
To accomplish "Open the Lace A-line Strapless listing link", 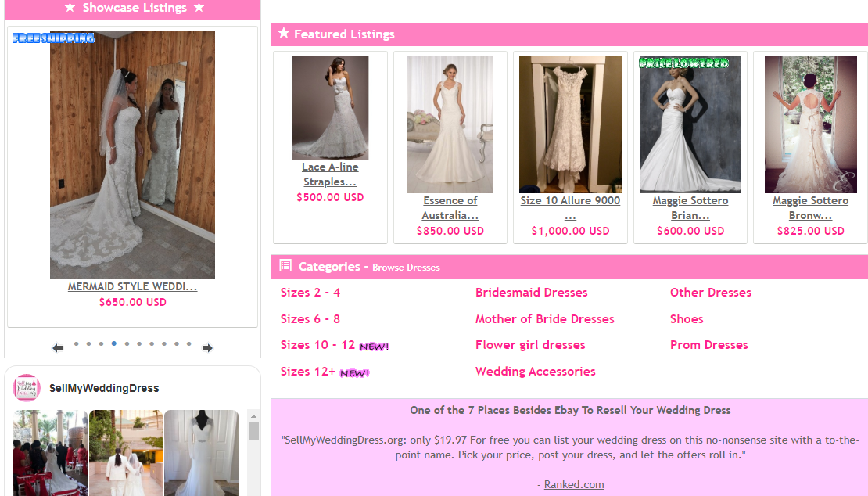I will (330, 174).
